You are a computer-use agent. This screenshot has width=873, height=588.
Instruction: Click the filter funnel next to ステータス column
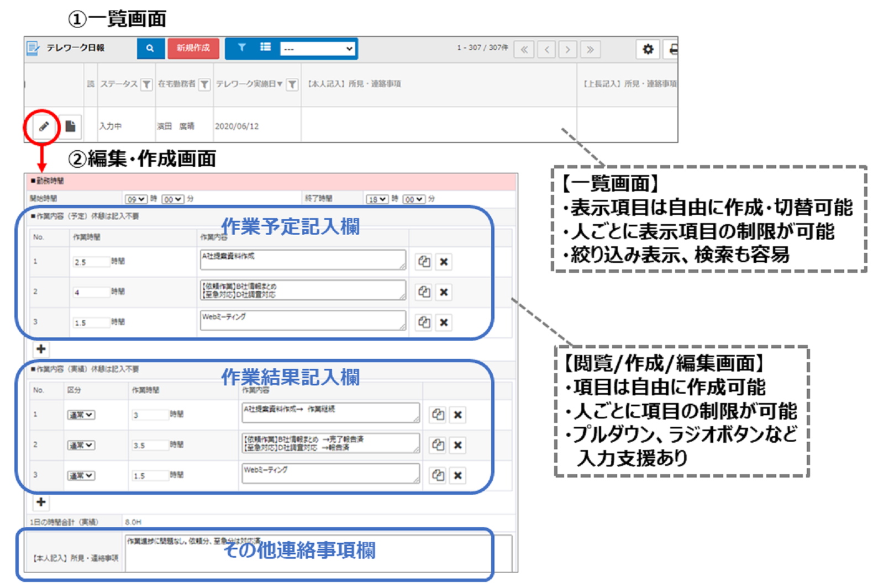point(146,84)
